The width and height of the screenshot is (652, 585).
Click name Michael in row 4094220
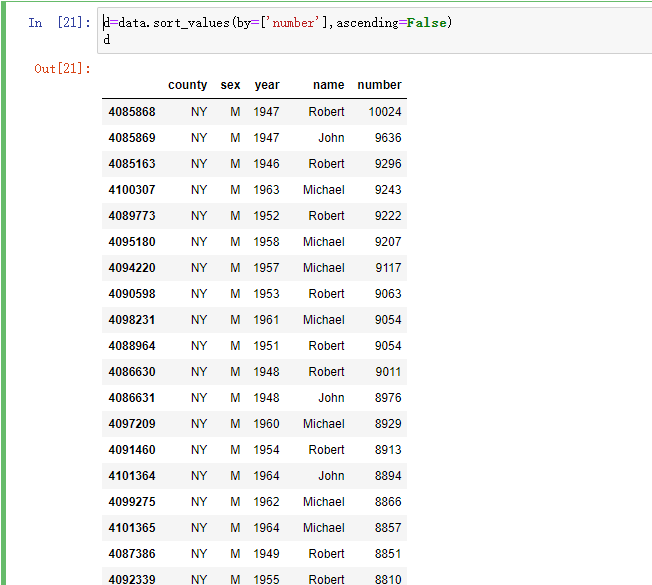pos(324,268)
